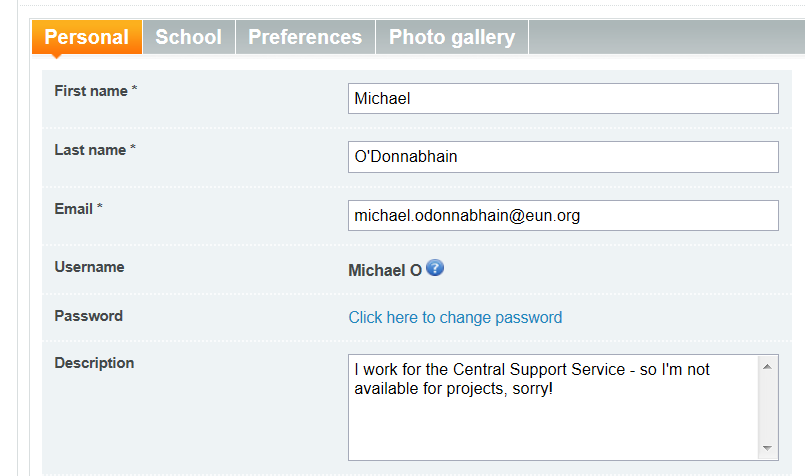The height and width of the screenshot is (476, 805).
Task: Click the Username label
Action: [89, 267]
